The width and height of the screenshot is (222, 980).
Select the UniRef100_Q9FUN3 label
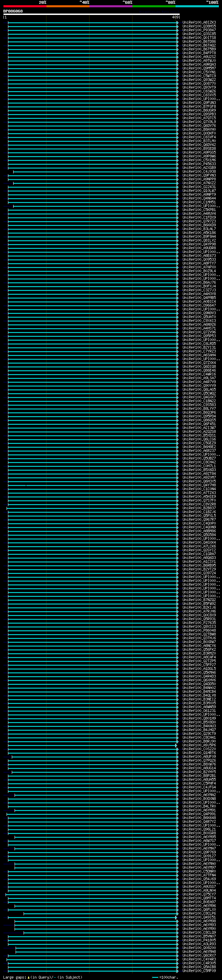(x=199, y=103)
